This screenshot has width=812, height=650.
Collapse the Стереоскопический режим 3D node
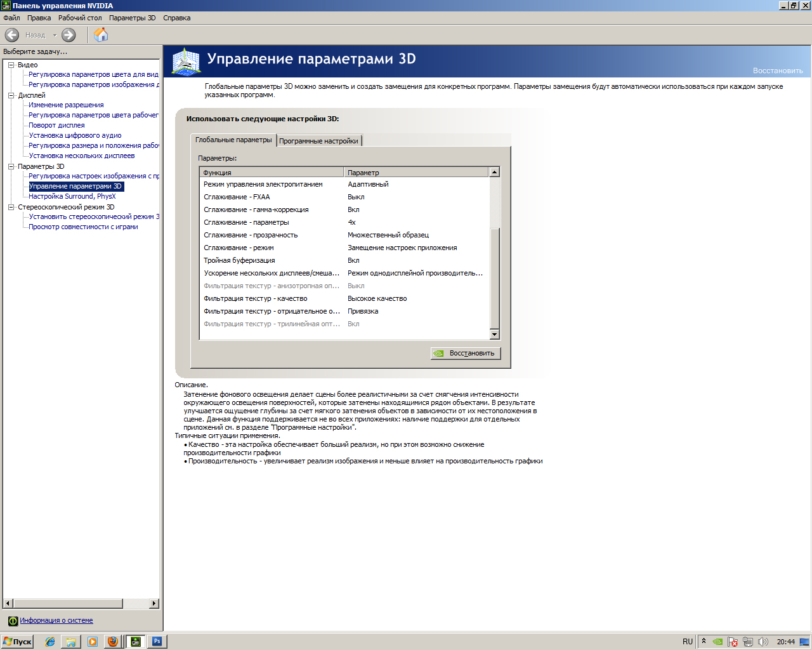point(11,207)
